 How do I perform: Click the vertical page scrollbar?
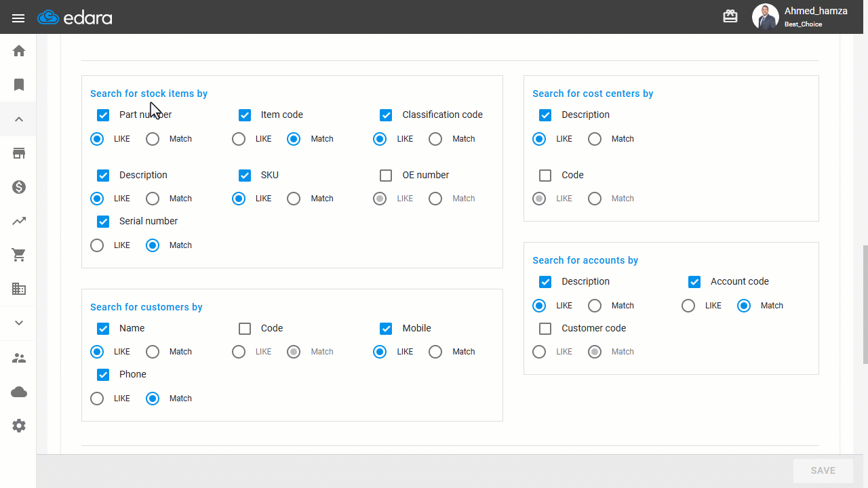(x=865, y=305)
